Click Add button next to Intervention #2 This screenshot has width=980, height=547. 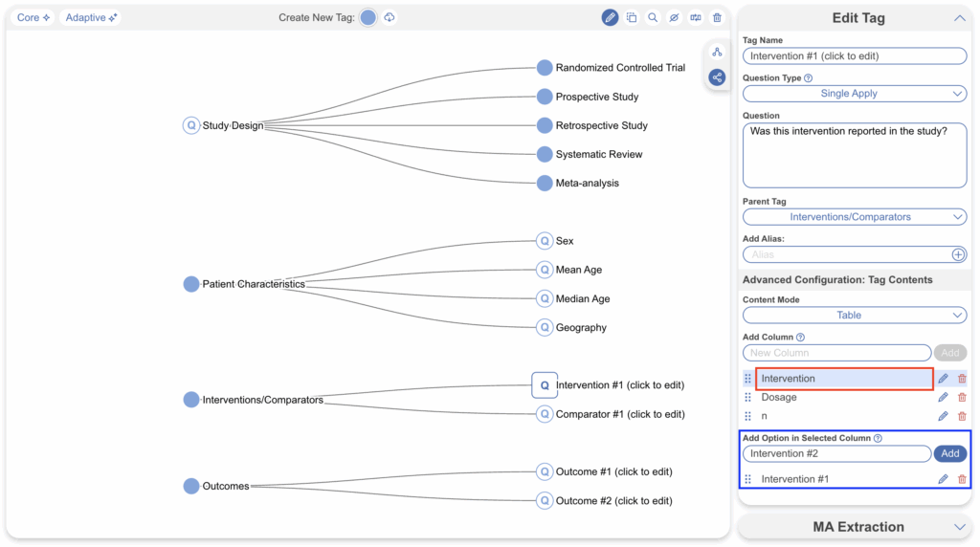point(949,454)
